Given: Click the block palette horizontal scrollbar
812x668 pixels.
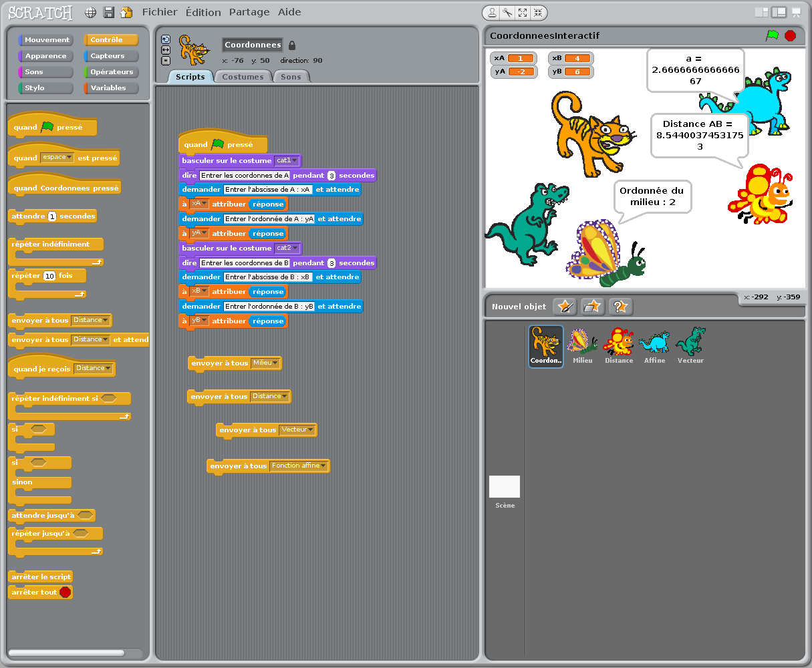Looking at the screenshot, I should tap(66, 653).
